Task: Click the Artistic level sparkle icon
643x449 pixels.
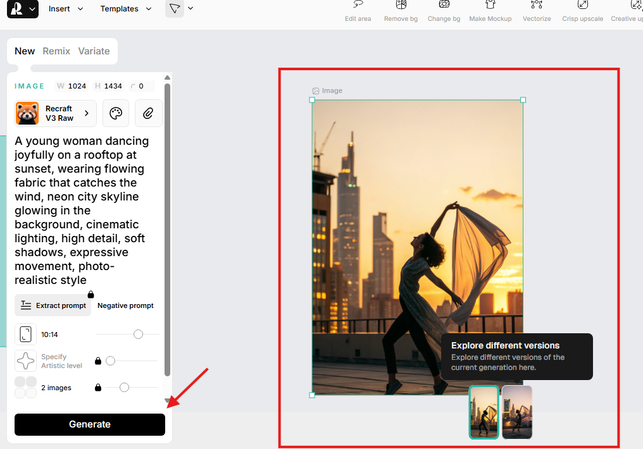Action: coord(25,361)
